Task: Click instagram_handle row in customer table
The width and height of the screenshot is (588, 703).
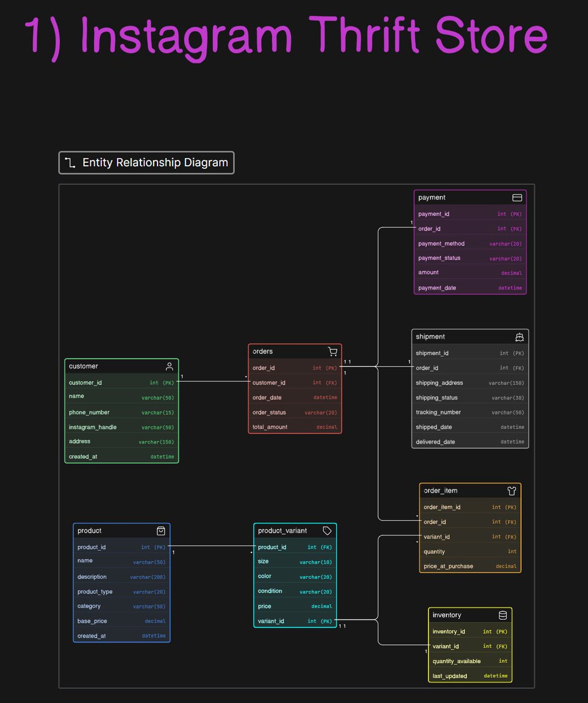Action: [x=122, y=427]
